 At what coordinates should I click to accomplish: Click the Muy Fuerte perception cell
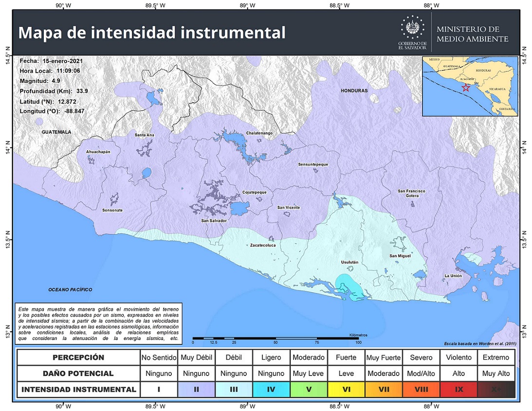pyautogui.click(x=384, y=357)
